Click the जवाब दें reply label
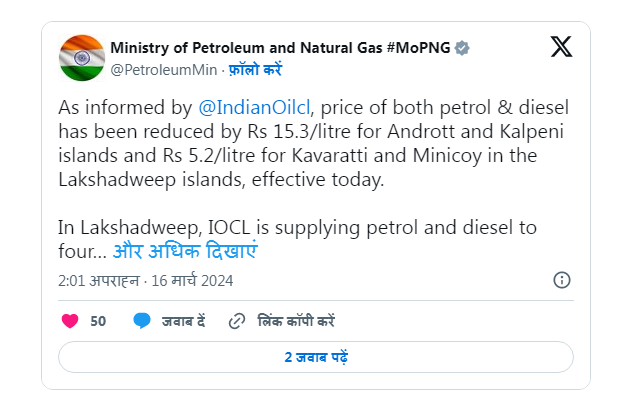 click(184, 321)
